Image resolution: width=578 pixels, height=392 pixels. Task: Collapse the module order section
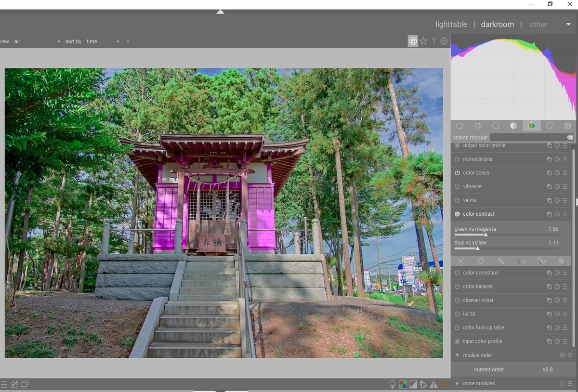[457, 355]
